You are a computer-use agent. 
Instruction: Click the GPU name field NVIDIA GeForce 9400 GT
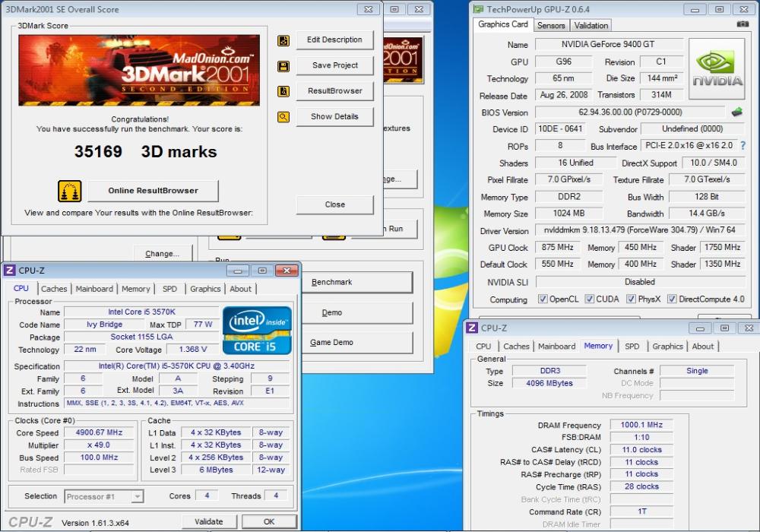(608, 45)
